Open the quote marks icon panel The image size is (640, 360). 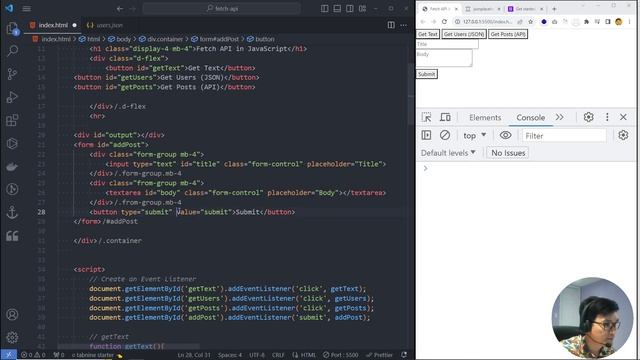pos(12,236)
